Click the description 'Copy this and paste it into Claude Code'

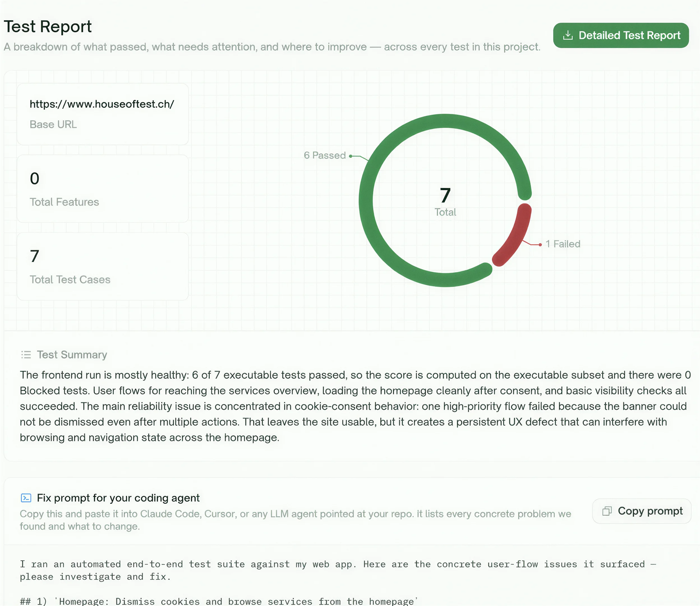[x=295, y=520]
